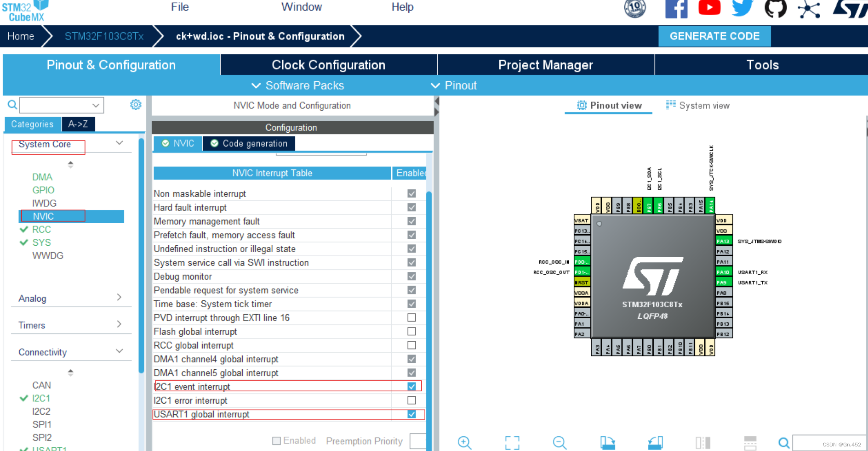Click the horizontal split view icon
Image resolution: width=868 pixels, height=451 pixels.
coord(750,443)
